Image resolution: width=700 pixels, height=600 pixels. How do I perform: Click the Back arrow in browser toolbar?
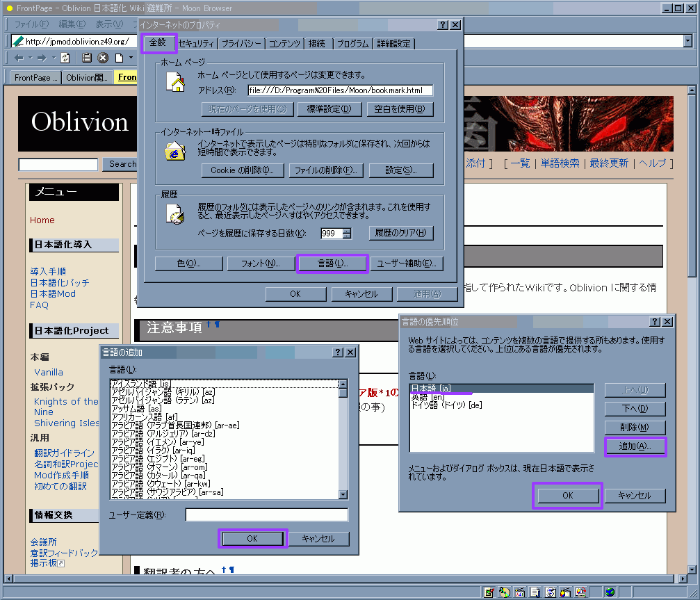click(19, 58)
